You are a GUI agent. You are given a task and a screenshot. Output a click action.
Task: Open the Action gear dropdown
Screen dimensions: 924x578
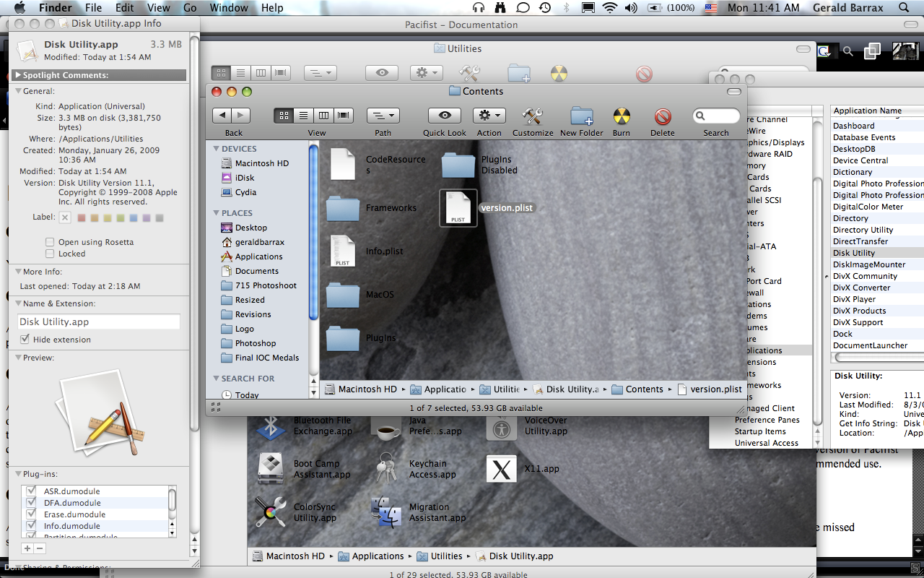point(489,116)
